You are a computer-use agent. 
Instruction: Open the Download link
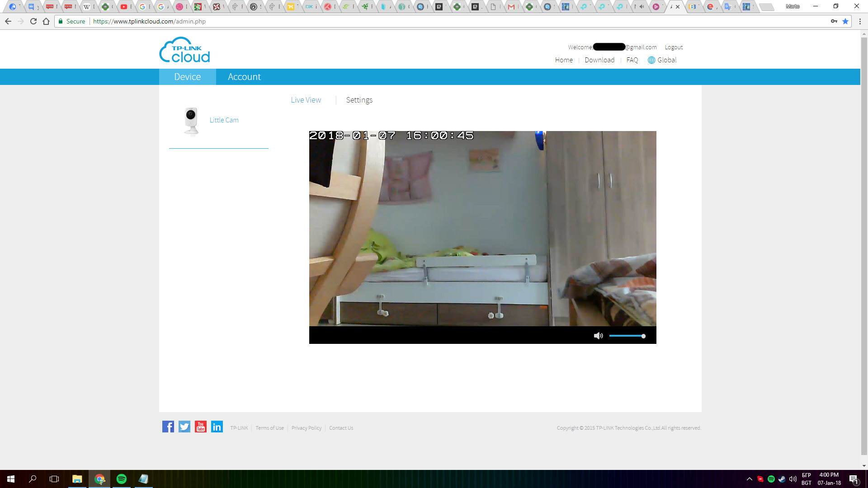pyautogui.click(x=599, y=60)
